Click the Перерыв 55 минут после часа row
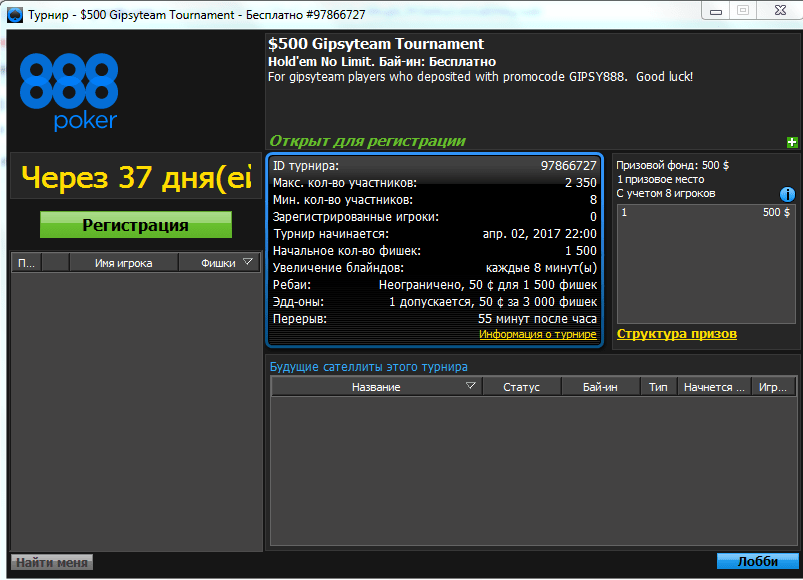 [434, 319]
